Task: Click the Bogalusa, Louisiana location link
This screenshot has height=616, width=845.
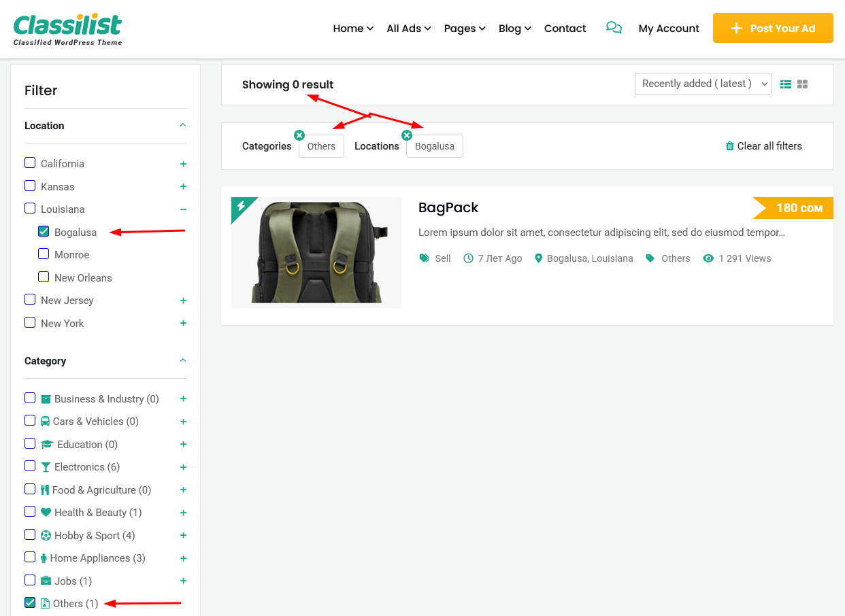Action: 590,258
